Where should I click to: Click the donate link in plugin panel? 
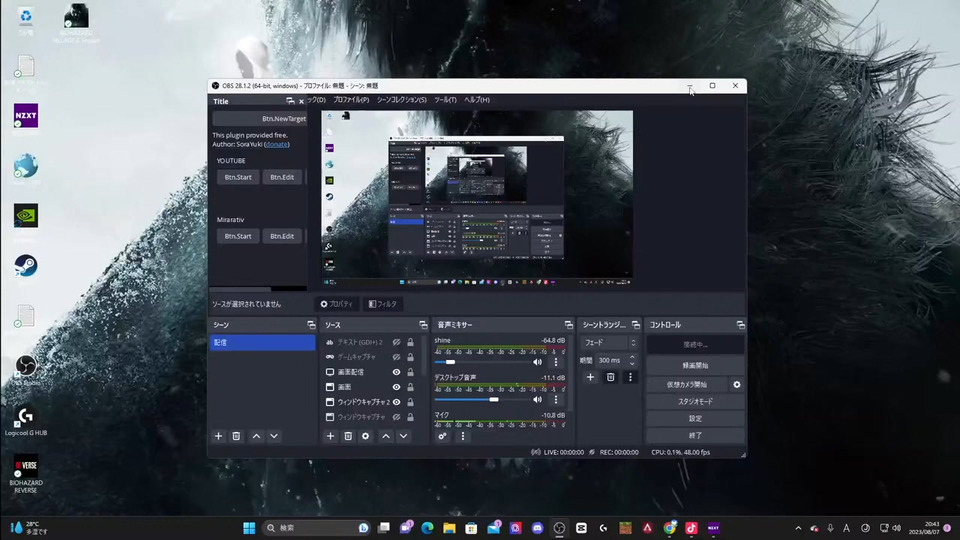[x=277, y=144]
